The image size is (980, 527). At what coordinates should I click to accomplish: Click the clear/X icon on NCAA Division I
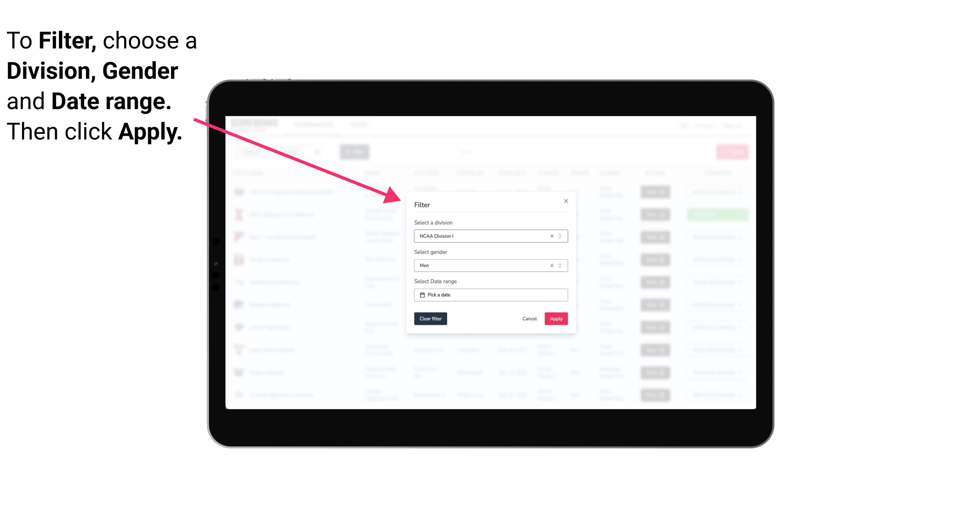551,236
